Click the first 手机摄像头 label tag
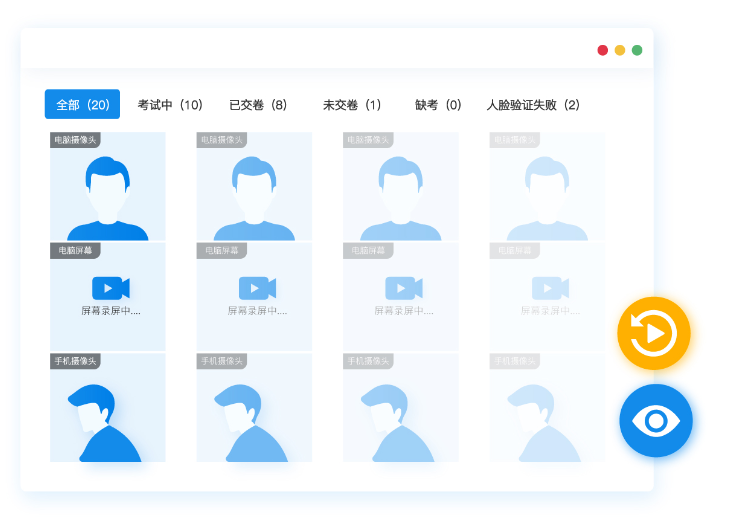 [75, 361]
